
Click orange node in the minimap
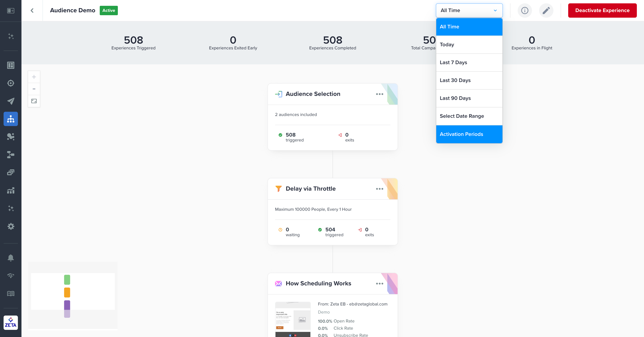[x=67, y=293]
